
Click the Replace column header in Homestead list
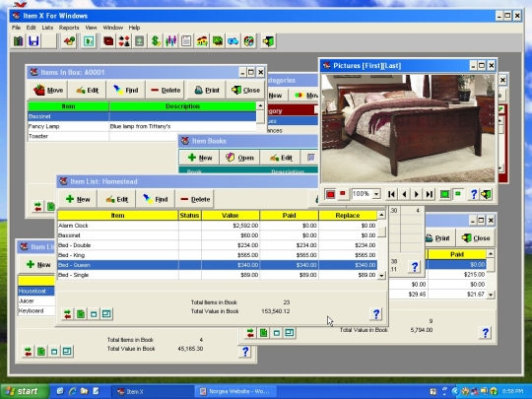348,216
